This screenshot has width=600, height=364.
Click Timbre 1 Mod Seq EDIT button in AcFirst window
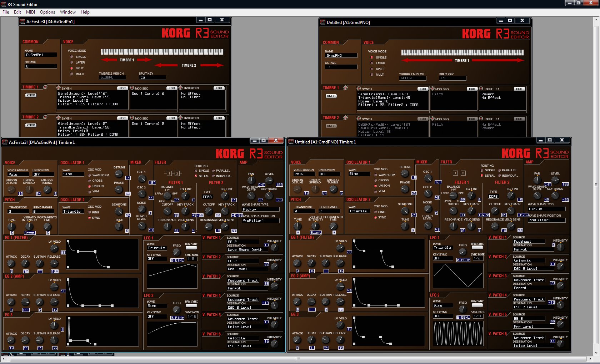(x=172, y=88)
